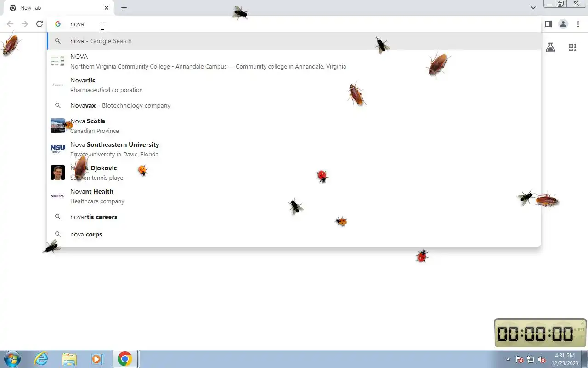
Task: Click the Djokovic portrait thumbnail
Action: pyautogui.click(x=58, y=172)
